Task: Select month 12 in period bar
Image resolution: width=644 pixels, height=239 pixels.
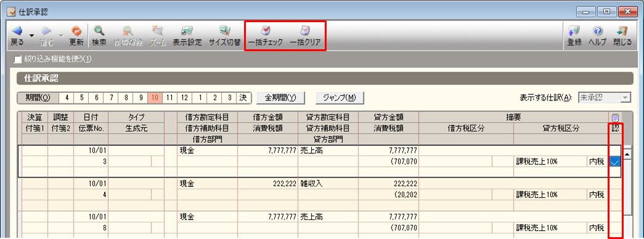Action: tap(184, 98)
